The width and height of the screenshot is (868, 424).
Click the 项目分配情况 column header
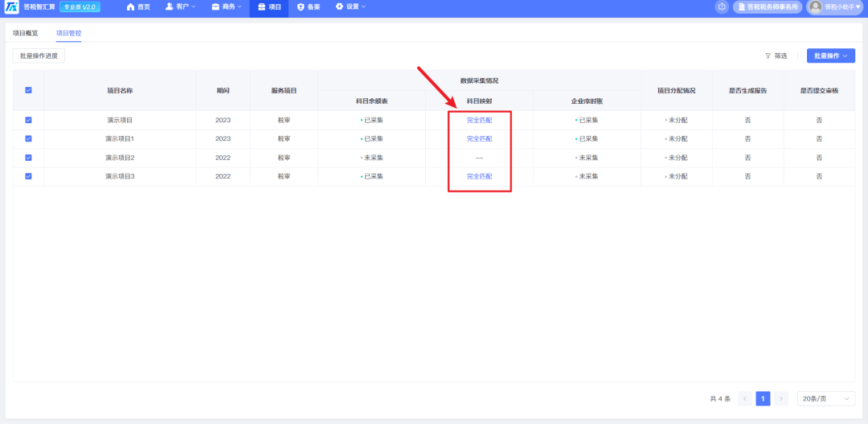click(677, 90)
